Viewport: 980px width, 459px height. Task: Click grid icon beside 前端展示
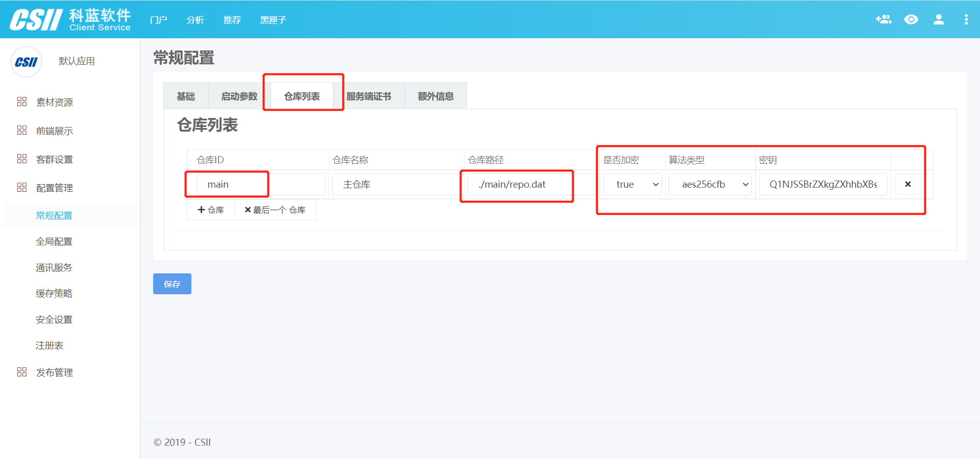(x=21, y=130)
